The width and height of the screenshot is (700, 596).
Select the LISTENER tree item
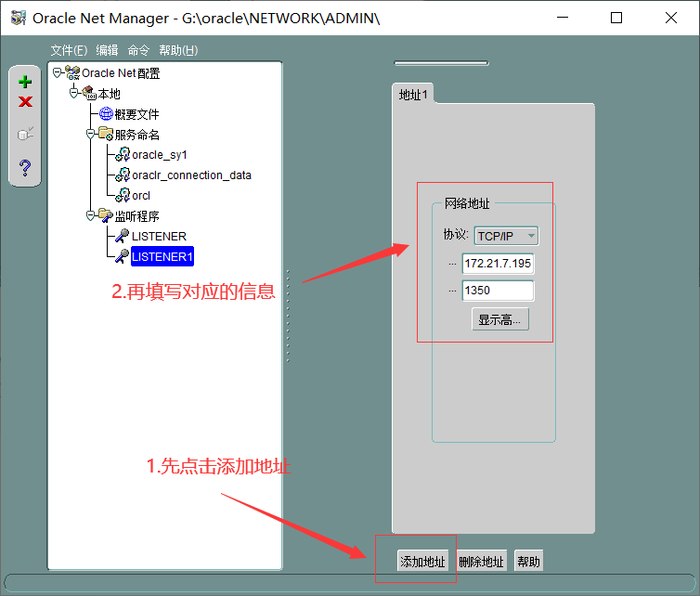[x=159, y=236]
